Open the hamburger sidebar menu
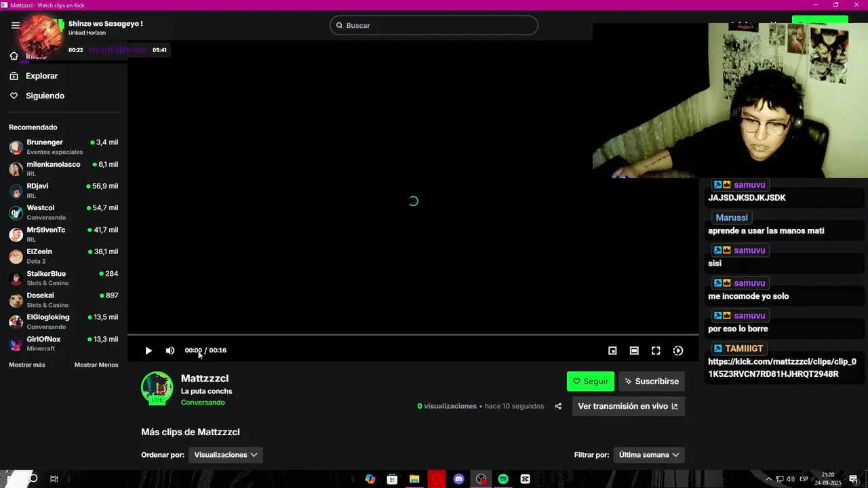Viewport: 868px width, 488px height. (15, 26)
